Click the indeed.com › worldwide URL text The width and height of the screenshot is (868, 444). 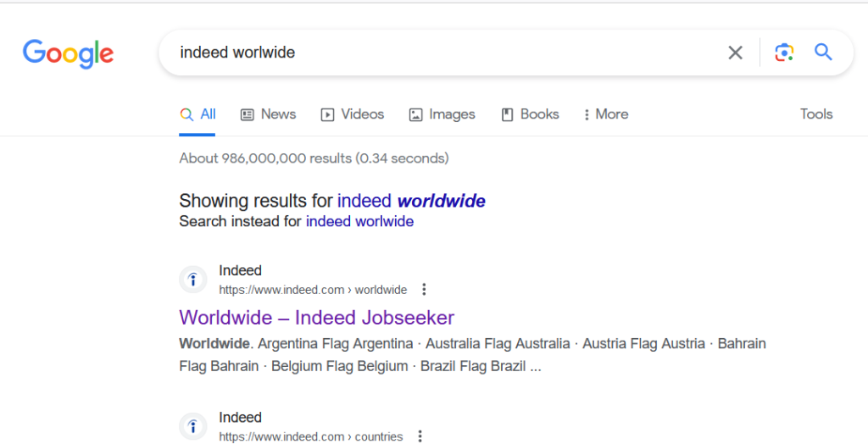point(313,290)
